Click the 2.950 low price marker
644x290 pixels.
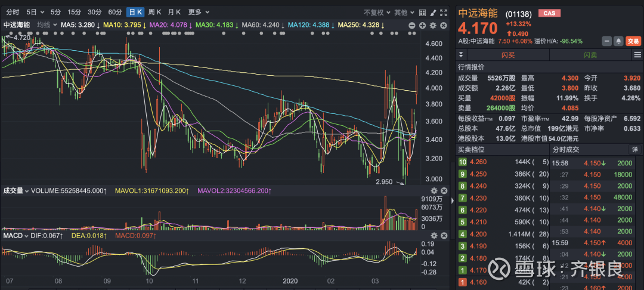[x=384, y=181]
